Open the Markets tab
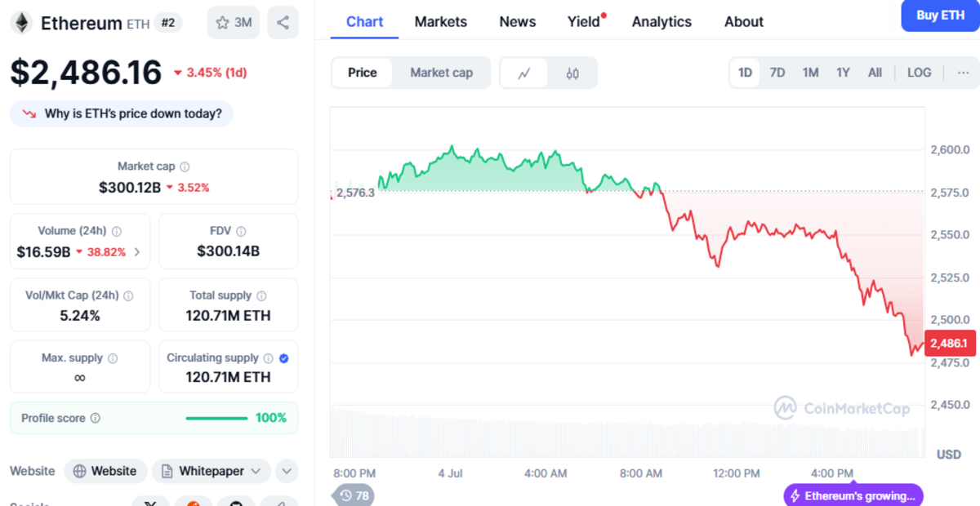 441,22
